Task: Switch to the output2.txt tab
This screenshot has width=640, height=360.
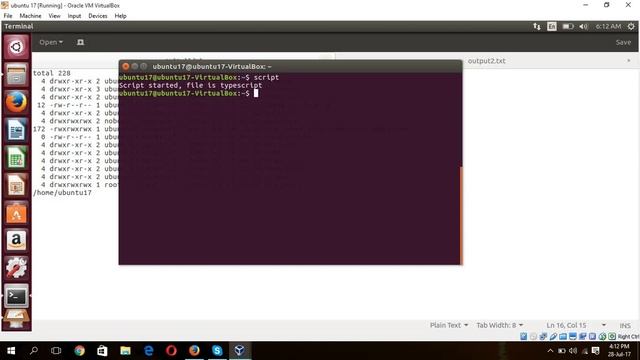Action: (x=487, y=61)
